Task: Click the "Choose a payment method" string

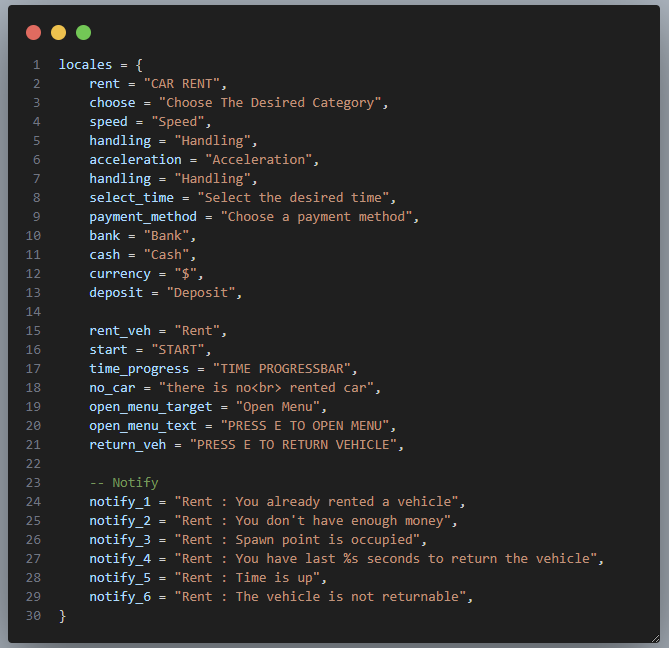Action: tap(317, 217)
